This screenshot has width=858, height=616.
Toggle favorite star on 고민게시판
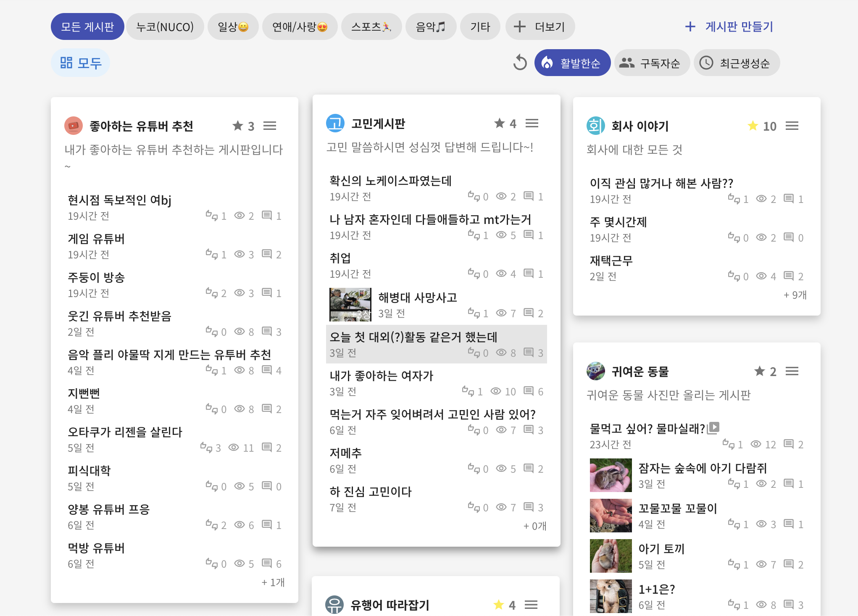tap(499, 124)
